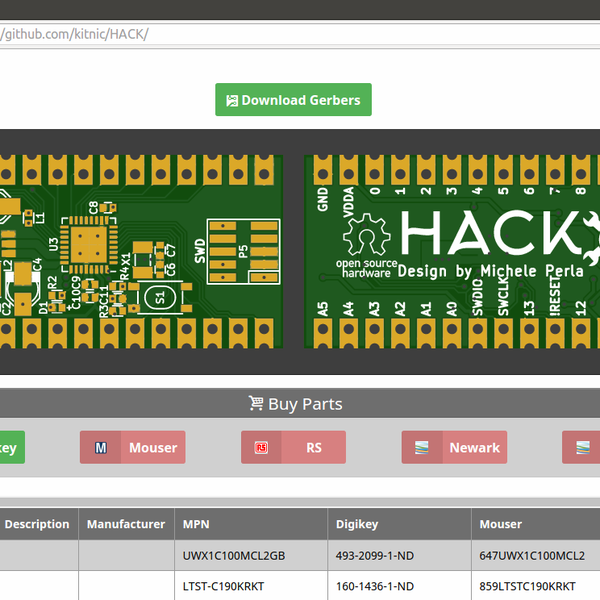This screenshot has width=600, height=600.
Task: Click the P5 SWD connector footprint
Action: pyautogui.click(x=243, y=251)
